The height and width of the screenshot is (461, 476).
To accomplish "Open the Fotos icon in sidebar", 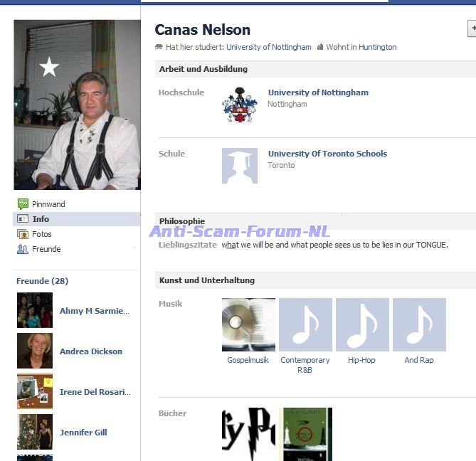I will click(x=23, y=234).
